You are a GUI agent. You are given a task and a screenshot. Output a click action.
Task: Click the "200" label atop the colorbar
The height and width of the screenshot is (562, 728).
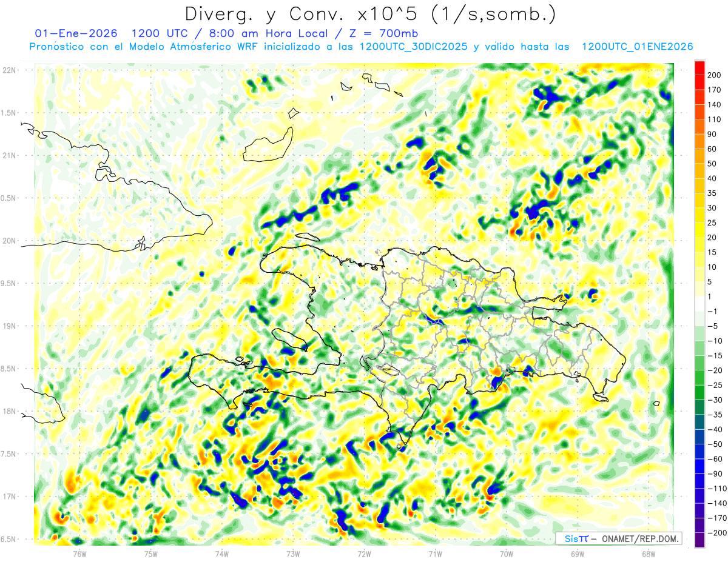[x=715, y=75]
